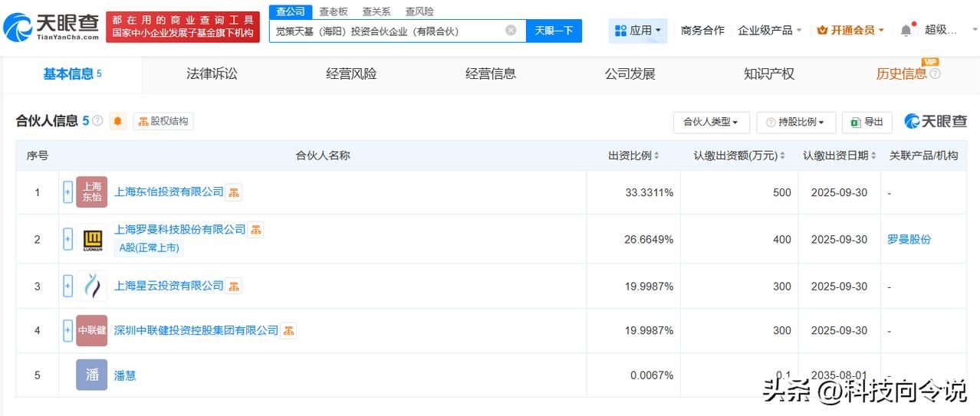Open 深圳中联健投资控股集团有限公司 link
Screen dimensions: 980x416
pyautogui.click(x=196, y=331)
